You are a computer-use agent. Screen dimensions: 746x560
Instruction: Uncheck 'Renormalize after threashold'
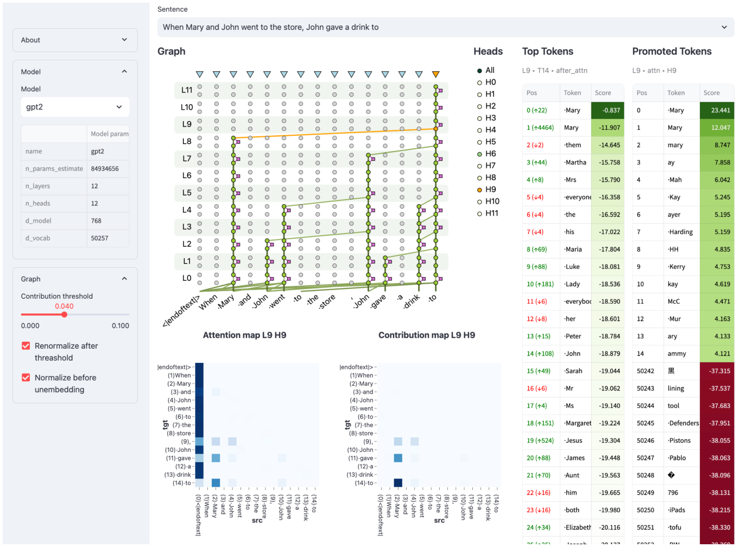(x=26, y=345)
